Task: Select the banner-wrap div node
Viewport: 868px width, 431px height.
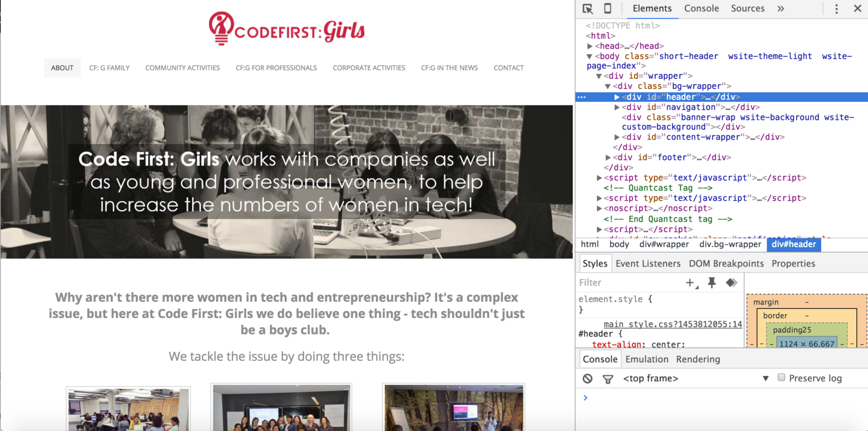Action: [x=738, y=122]
